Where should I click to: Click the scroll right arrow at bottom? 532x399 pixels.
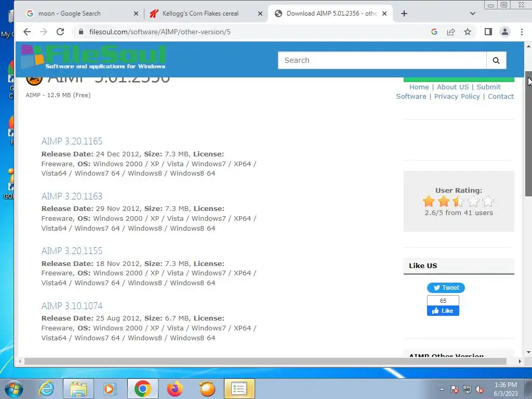point(520,362)
